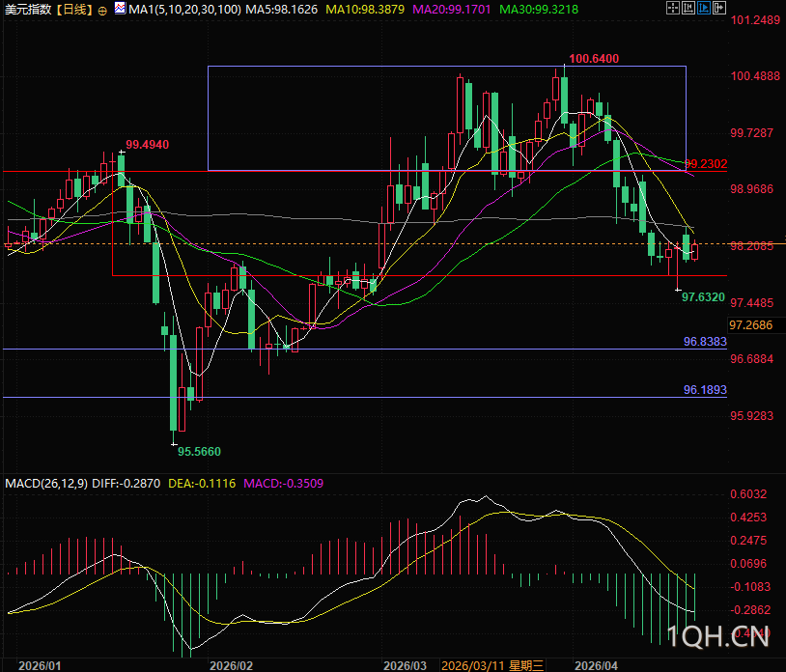Viewport: 786px width, 672px height.
Task: Click the small chart indicator icon before MA1
Action: point(121,8)
